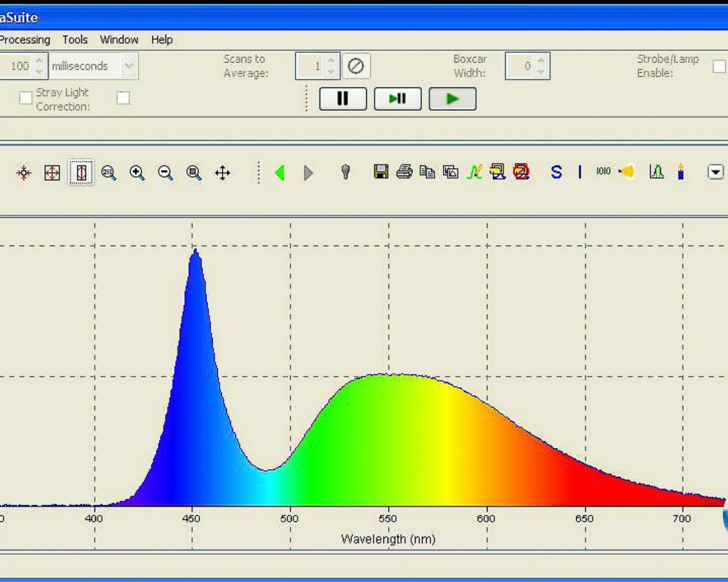
Task: Click the zoom in magnifier icon
Action: coord(137,173)
